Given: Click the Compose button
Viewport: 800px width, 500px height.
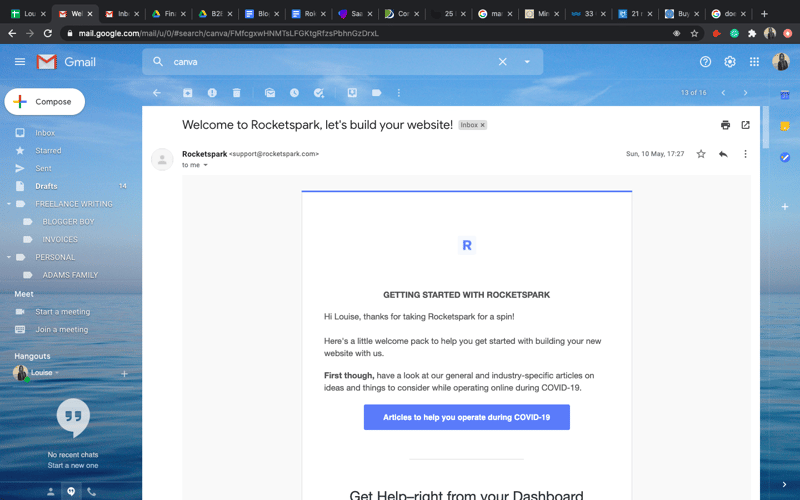Looking at the screenshot, I should pyautogui.click(x=45, y=101).
